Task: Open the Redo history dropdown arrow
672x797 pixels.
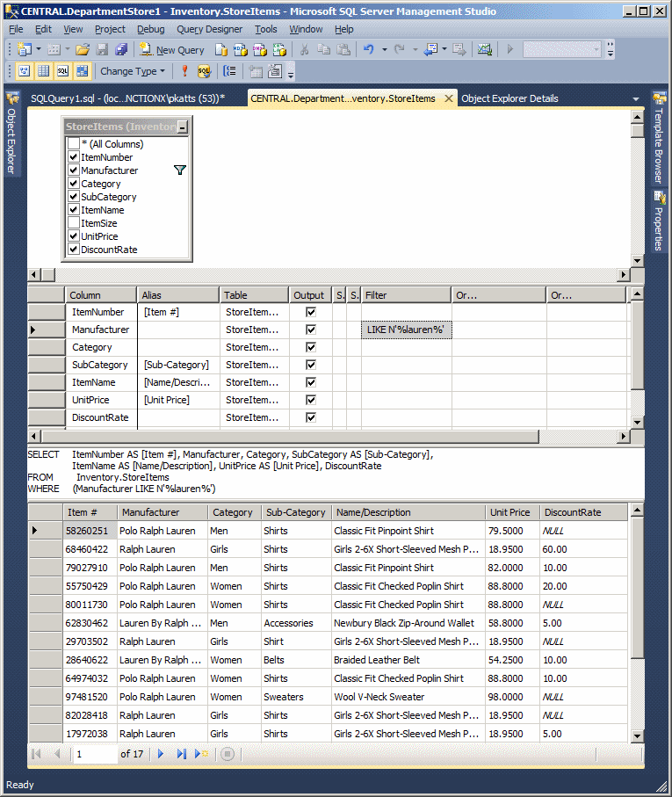Action: 415,49
